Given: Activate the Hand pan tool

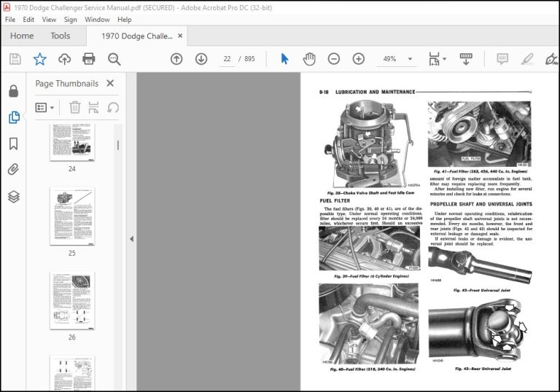Looking at the screenshot, I should (309, 59).
